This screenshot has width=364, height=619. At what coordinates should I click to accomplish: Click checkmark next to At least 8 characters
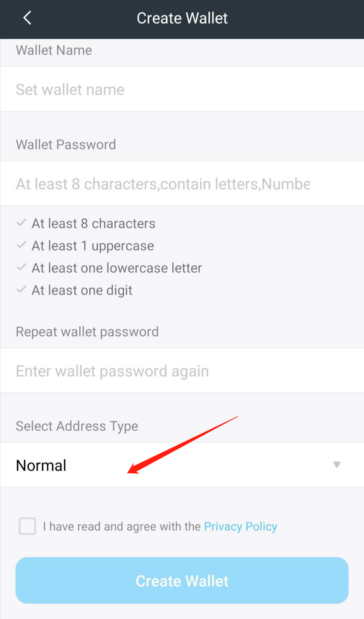(x=21, y=223)
